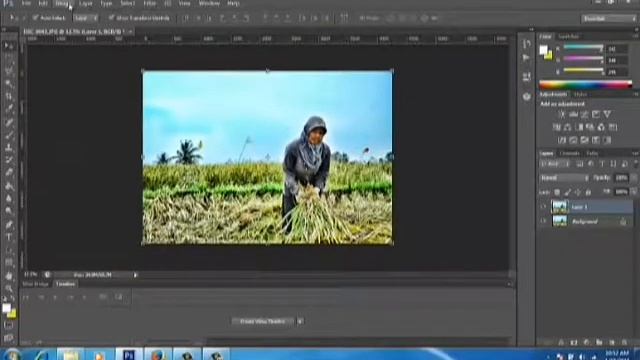Open the Image menu
This screenshot has width=640, height=360.
pyautogui.click(x=62, y=3)
